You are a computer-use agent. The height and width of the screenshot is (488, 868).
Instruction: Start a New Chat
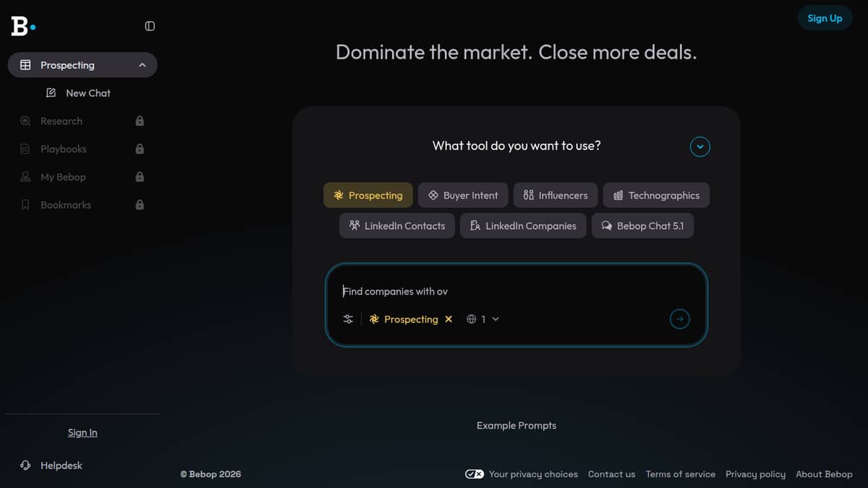pos(78,93)
